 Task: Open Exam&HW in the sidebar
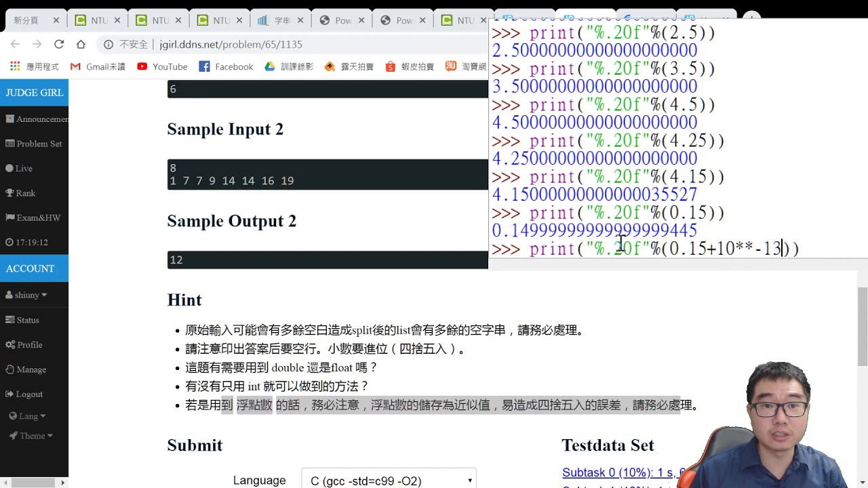point(34,218)
